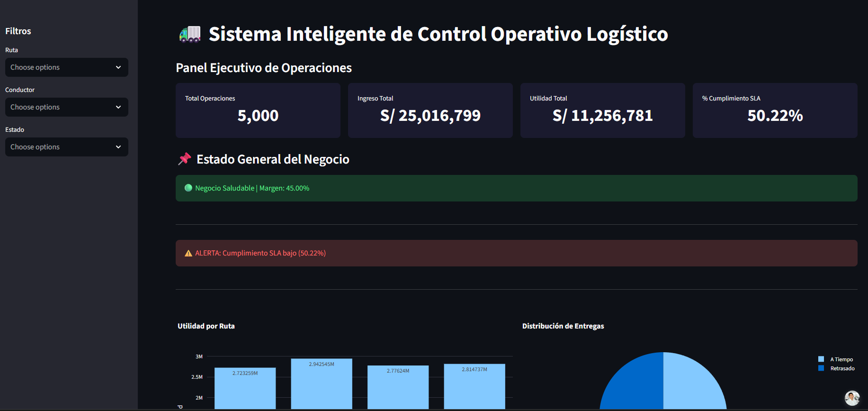Click the % Cumplimiento SLA metric label
Viewport: 868px width, 411px height.
click(731, 99)
